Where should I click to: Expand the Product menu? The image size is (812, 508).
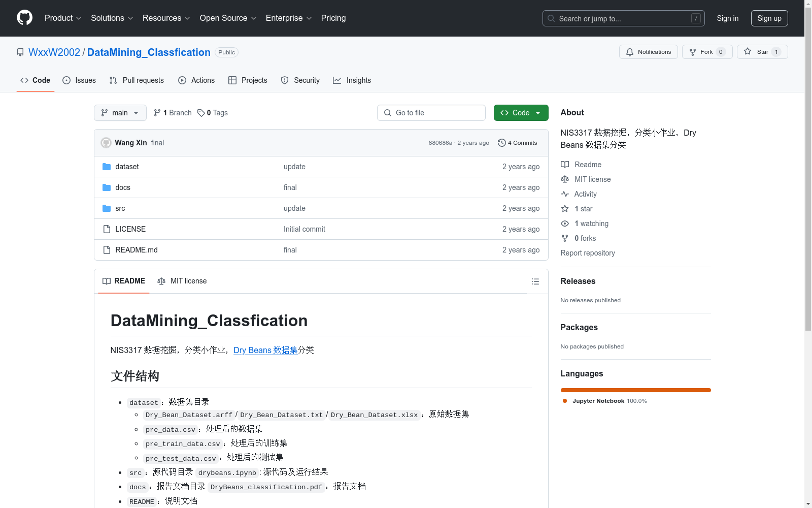(x=63, y=18)
